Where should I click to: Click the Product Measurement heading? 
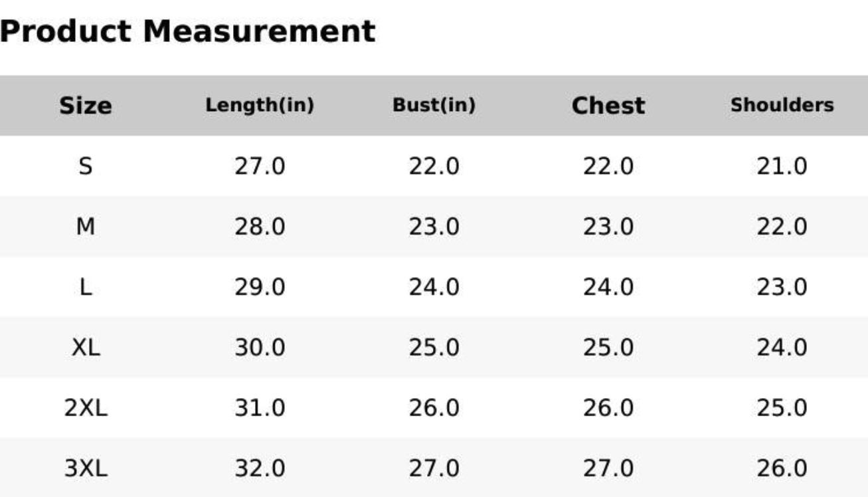tap(188, 31)
